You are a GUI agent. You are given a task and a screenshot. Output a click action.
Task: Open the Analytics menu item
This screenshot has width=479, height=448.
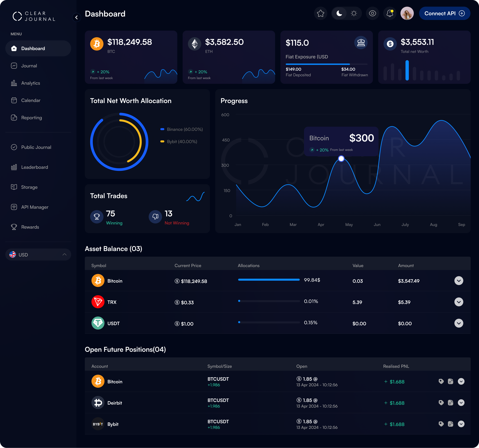click(x=30, y=83)
